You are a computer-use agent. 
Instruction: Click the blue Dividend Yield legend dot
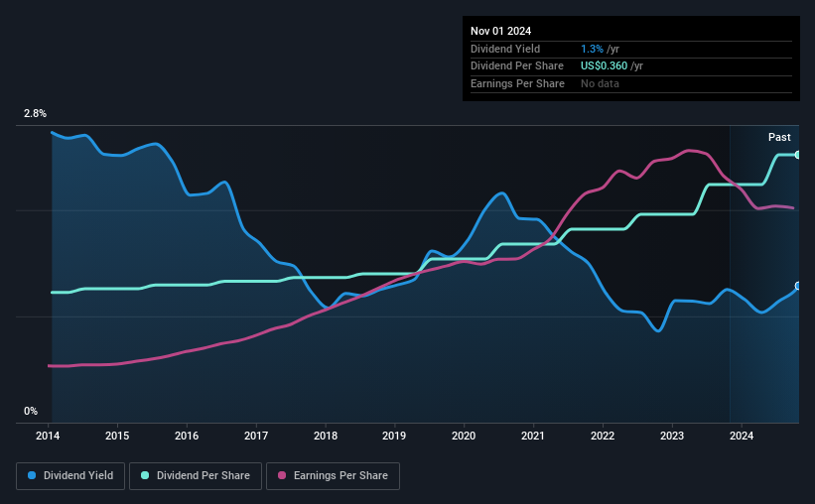coord(32,475)
